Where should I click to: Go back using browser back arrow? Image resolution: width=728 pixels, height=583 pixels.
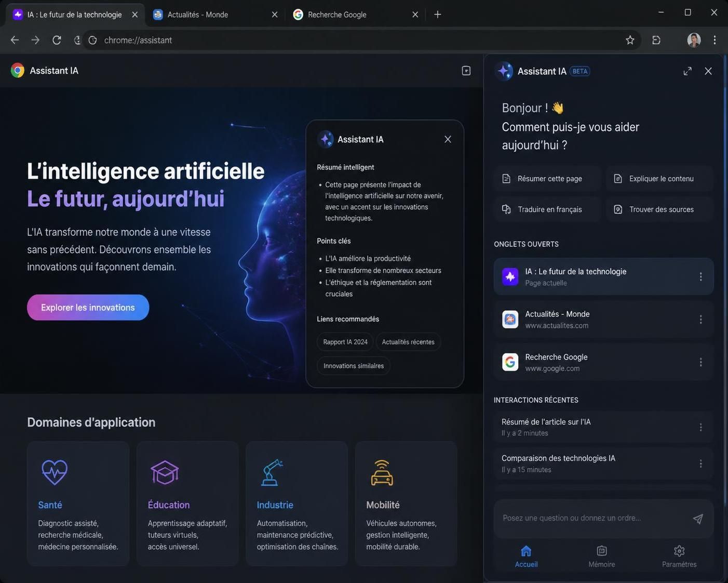tap(15, 40)
